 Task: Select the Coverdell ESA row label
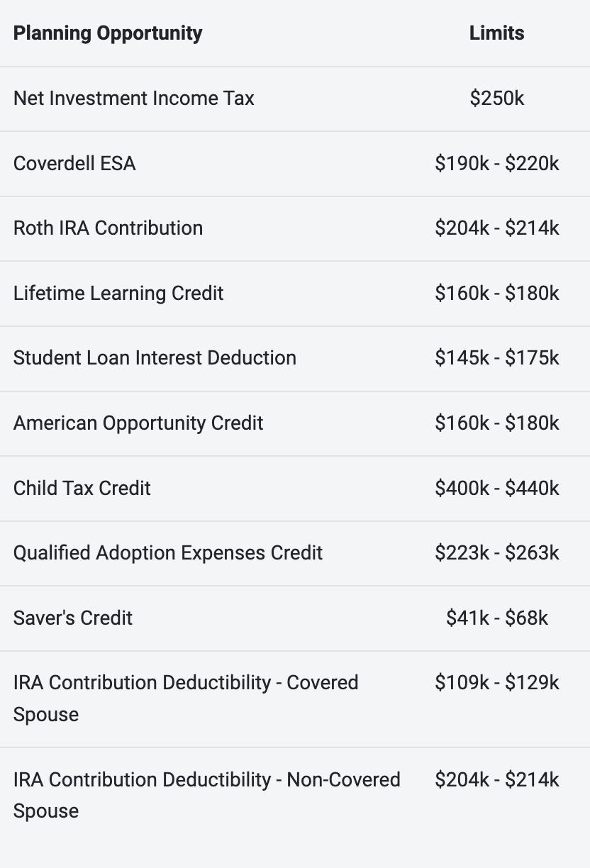click(x=74, y=164)
